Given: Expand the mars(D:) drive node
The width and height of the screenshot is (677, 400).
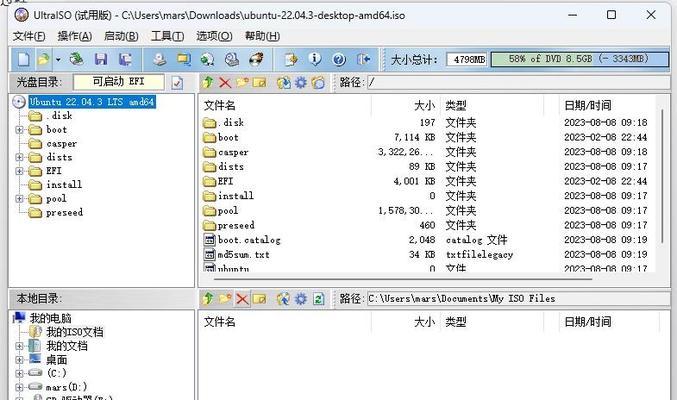Looking at the screenshot, I should click(19, 387).
